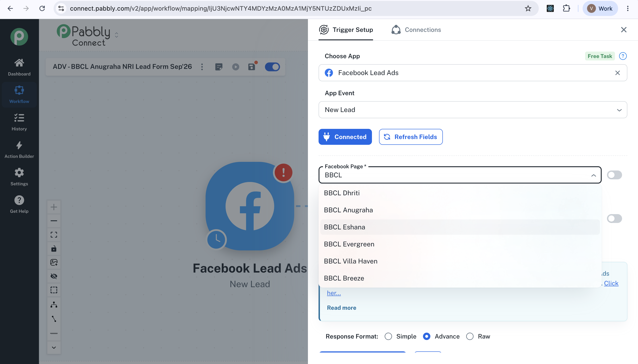
Task: Open the Choose App field
Action: coord(473,73)
